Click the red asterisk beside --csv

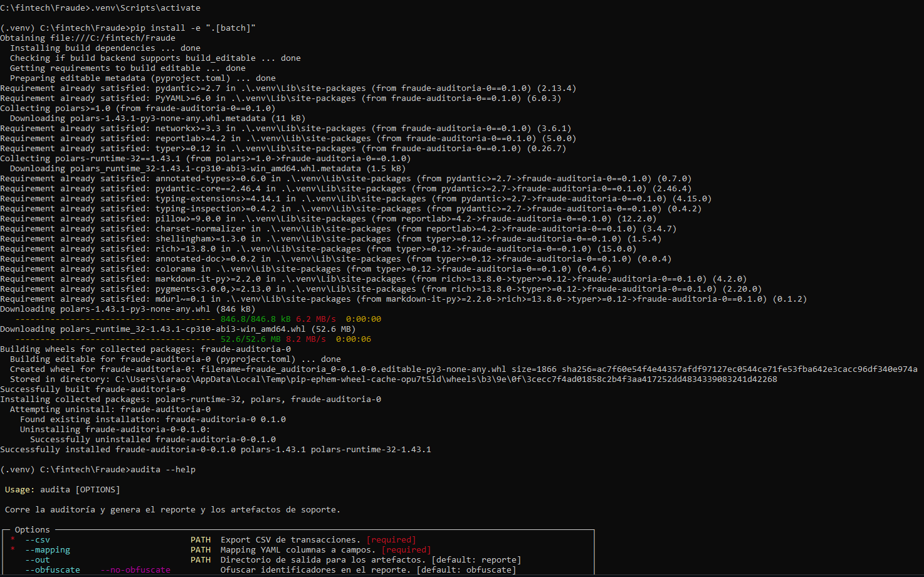13,540
